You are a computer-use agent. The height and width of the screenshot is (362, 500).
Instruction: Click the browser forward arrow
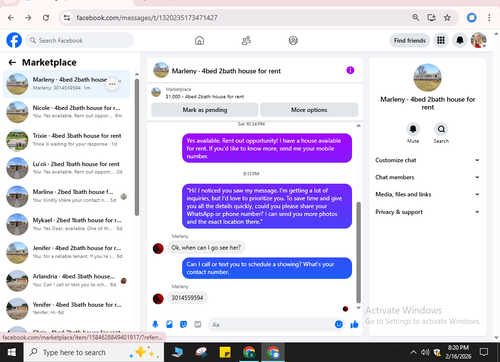click(x=28, y=18)
